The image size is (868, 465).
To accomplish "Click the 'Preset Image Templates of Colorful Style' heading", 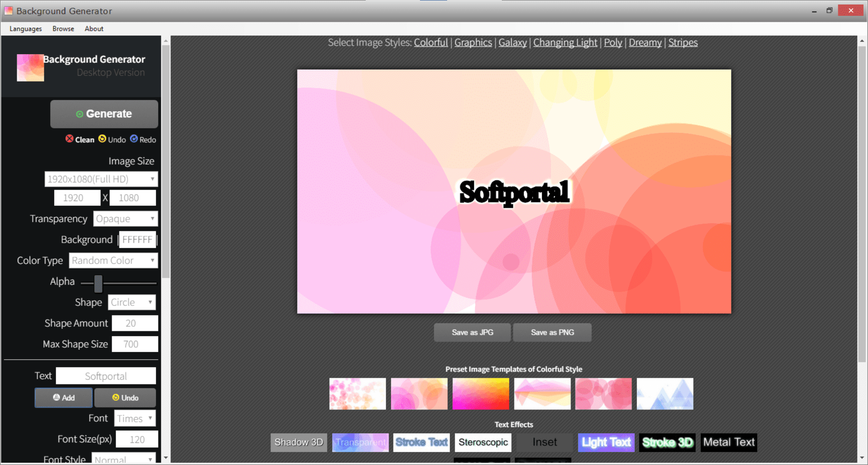I will 514,369.
